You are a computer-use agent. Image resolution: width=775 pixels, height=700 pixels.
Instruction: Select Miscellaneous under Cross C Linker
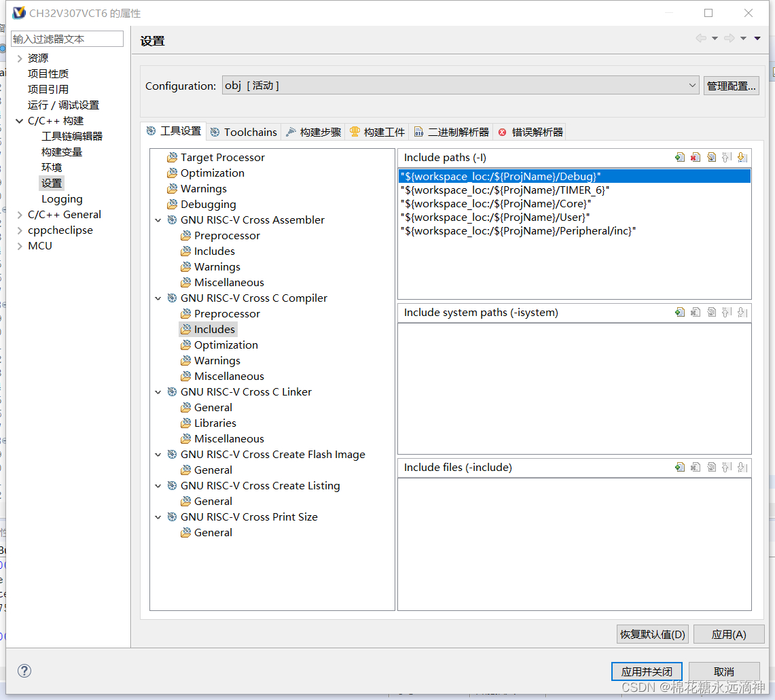(229, 439)
